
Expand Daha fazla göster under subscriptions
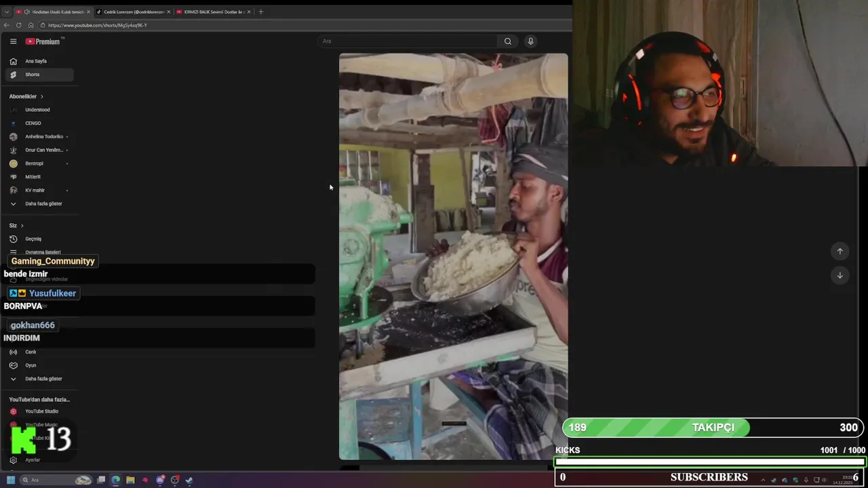coord(39,203)
